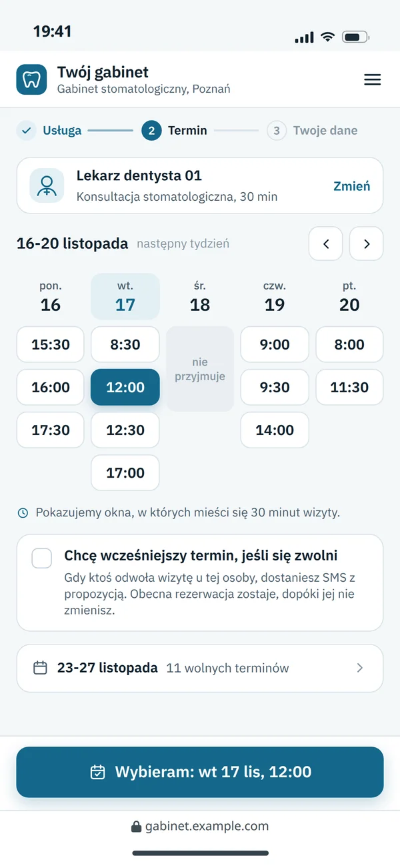Viewport: 400px width, 868px height.
Task: Go to previous week arrow
Action: pos(326,244)
